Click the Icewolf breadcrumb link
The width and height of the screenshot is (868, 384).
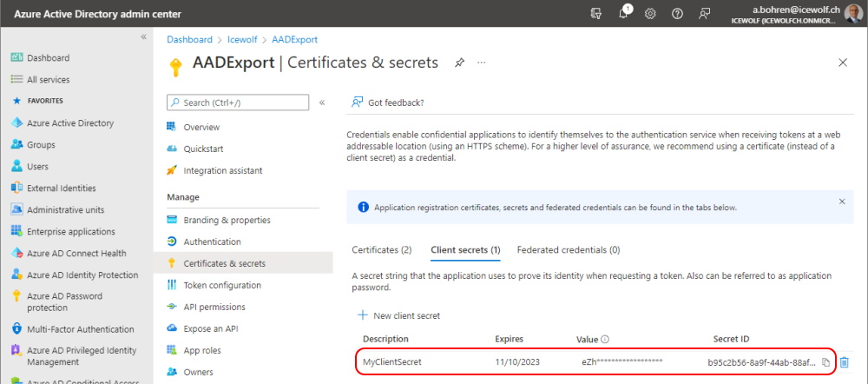[x=242, y=39]
